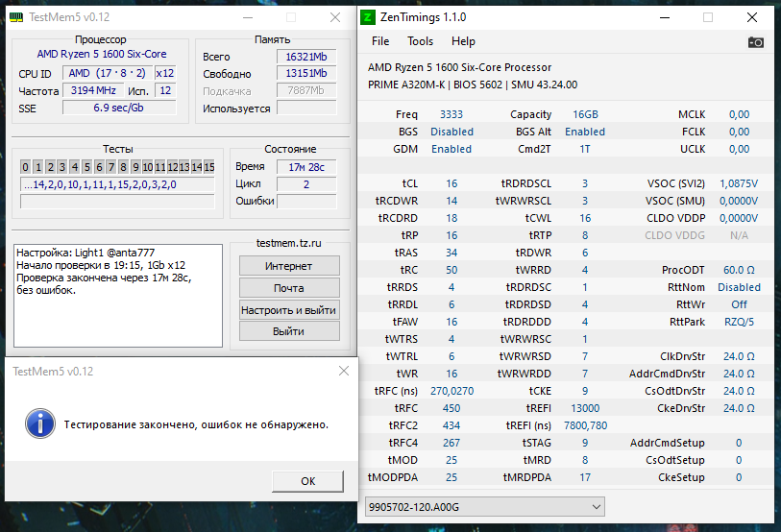
Task: Click the RttPark value RZQ/5
Action: pyautogui.click(x=739, y=322)
